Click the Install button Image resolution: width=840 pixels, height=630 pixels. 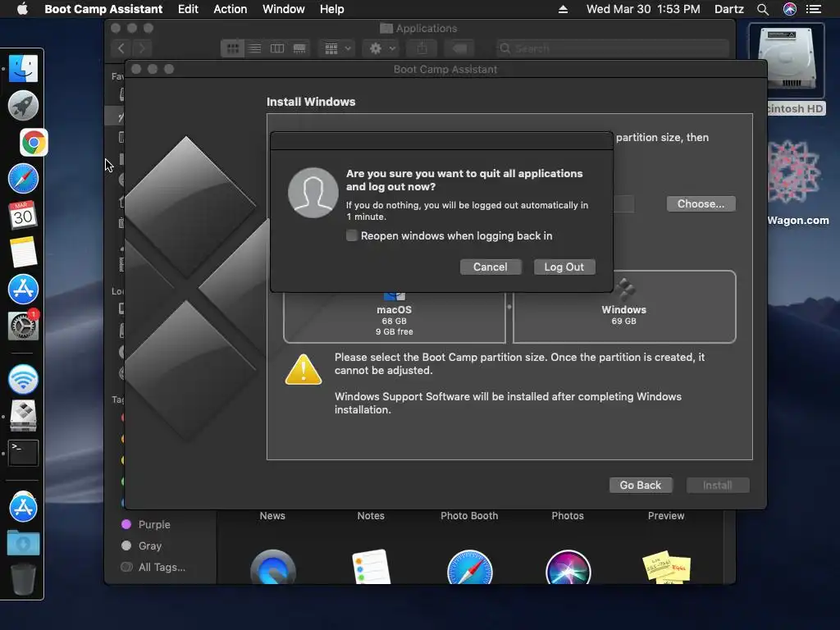pos(717,485)
